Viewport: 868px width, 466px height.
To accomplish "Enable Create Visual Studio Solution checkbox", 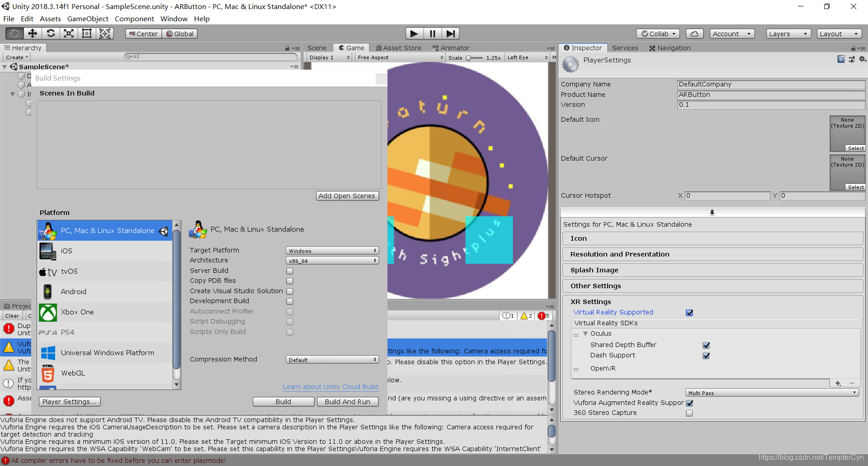I will [x=290, y=291].
